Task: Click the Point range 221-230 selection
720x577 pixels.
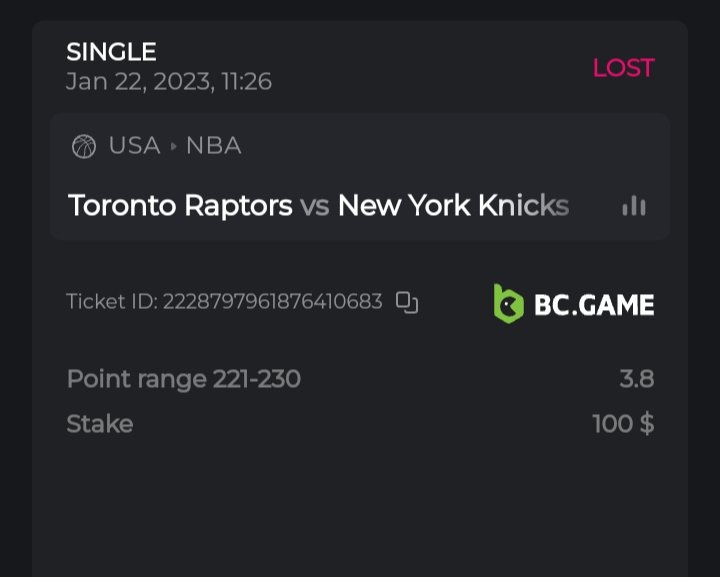Action: (183, 379)
